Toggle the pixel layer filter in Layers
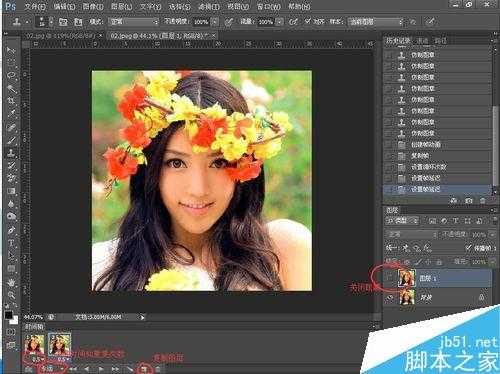Viewport: 500px width, 374px height. click(x=432, y=221)
